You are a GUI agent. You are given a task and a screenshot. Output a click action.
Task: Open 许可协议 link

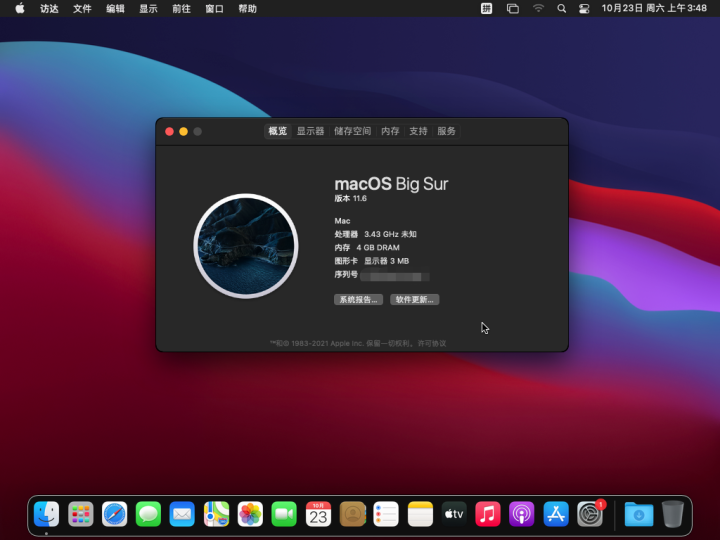(432, 343)
